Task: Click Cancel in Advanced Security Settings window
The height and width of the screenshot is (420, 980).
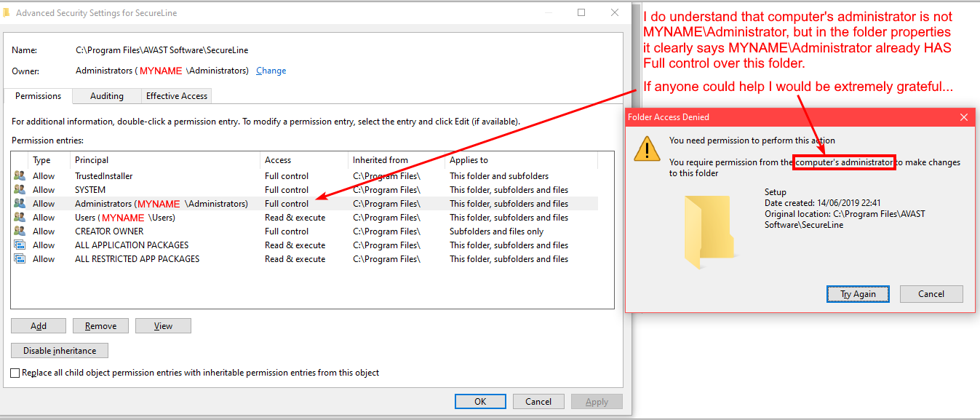Action: point(538,402)
